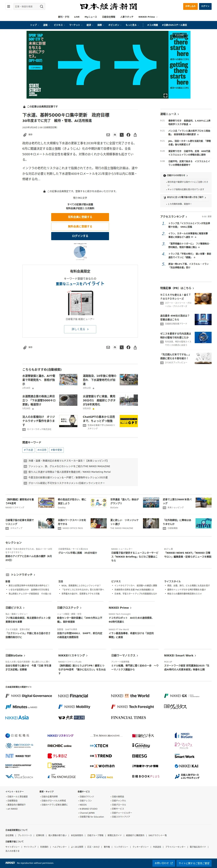Open the テレ東BIZ logo
The width and height of the screenshot is (217, 868).
coord(57,756)
